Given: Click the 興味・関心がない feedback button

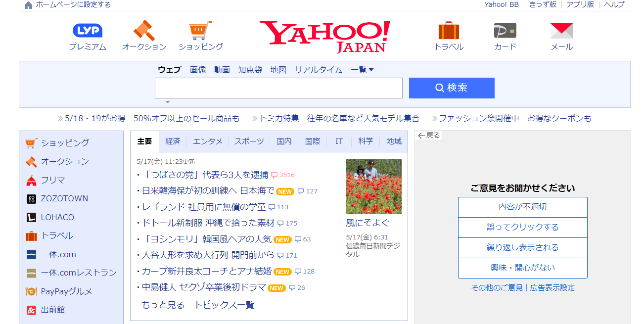Looking at the screenshot, I should [x=523, y=268].
